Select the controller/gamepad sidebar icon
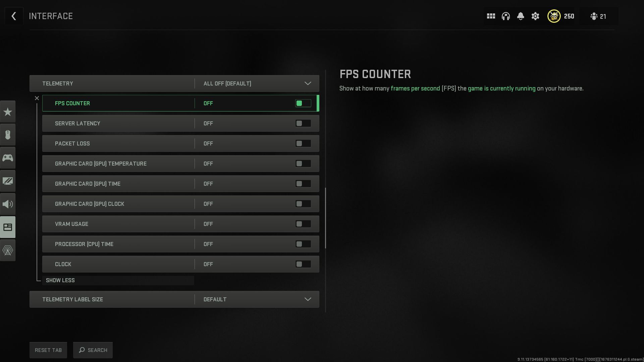Viewport: 644px width, 362px height. click(7, 158)
